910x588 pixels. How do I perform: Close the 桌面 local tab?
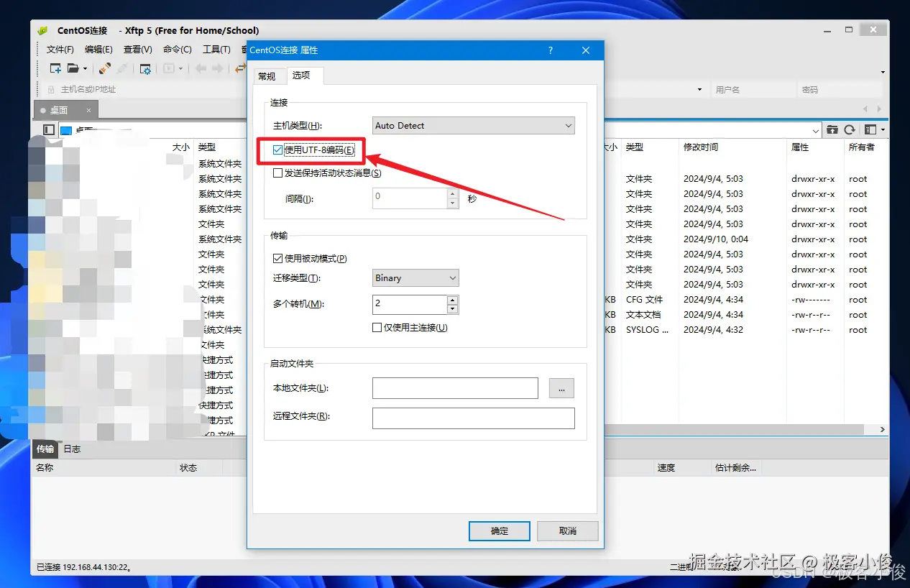(89, 110)
